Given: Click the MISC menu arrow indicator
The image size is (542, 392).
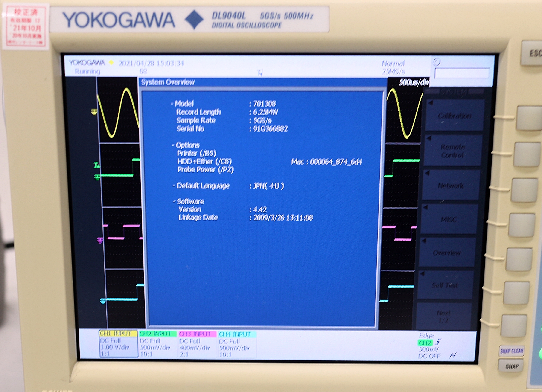Looking at the screenshot, I should pos(425,207).
